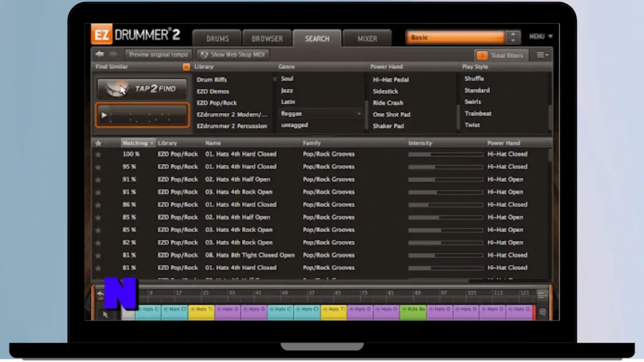Select EZD Pop/Rock library filter
This screenshot has width=644, height=362.
point(216,103)
